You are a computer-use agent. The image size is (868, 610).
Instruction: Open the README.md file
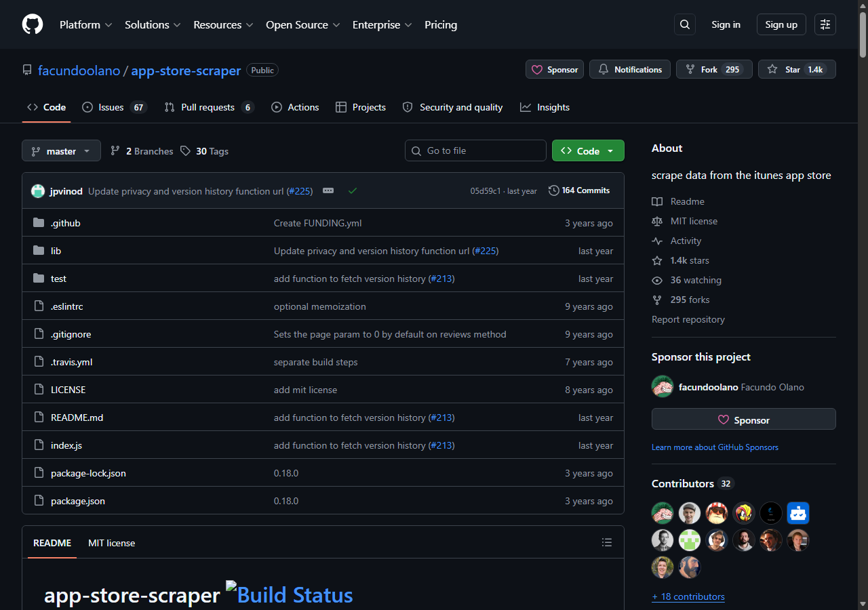[77, 418]
